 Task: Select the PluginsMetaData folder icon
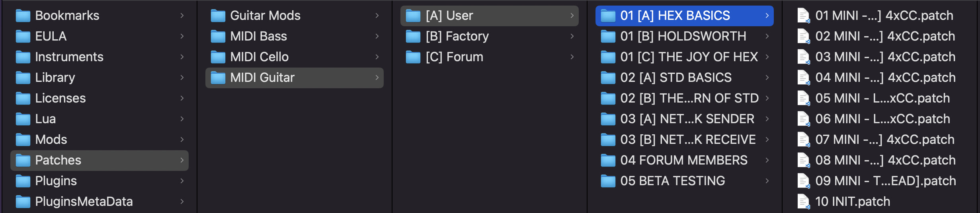23,202
